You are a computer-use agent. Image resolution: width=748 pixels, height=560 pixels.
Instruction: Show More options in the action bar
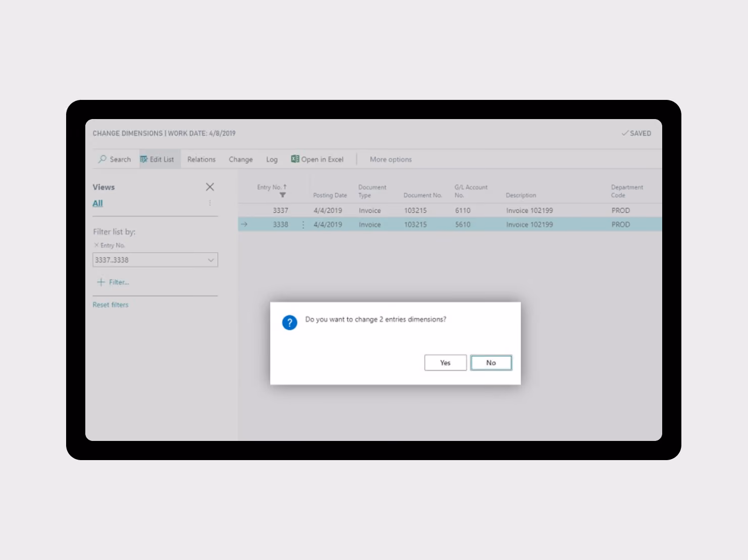click(391, 159)
